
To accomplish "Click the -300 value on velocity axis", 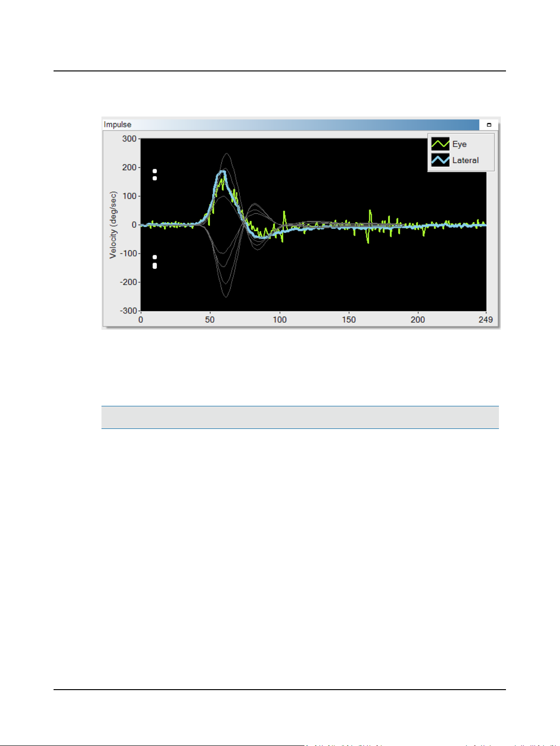I will 128,311.
